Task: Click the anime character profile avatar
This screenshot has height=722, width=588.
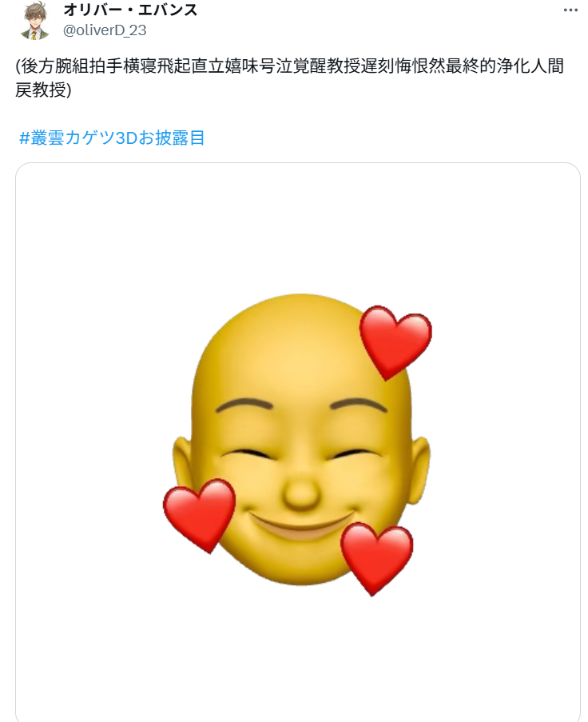Action: pos(35,21)
